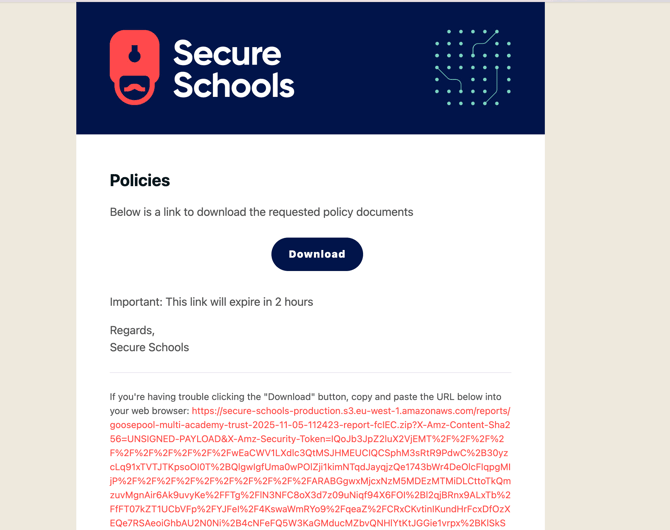The height and width of the screenshot is (530, 670).
Task: Click the 'requested policy documents' sentence
Action: tap(261, 212)
